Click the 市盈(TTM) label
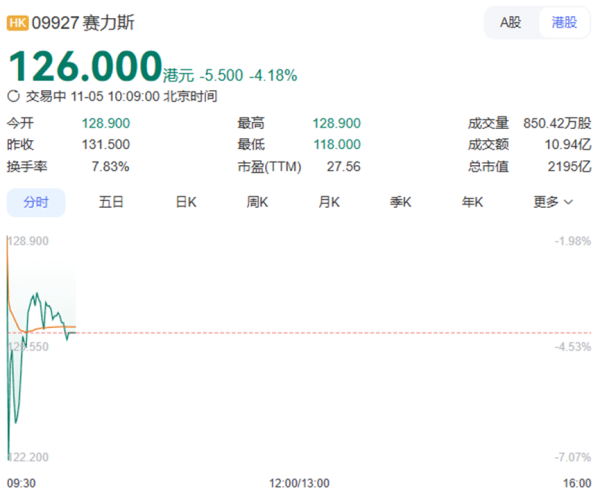 (269, 167)
